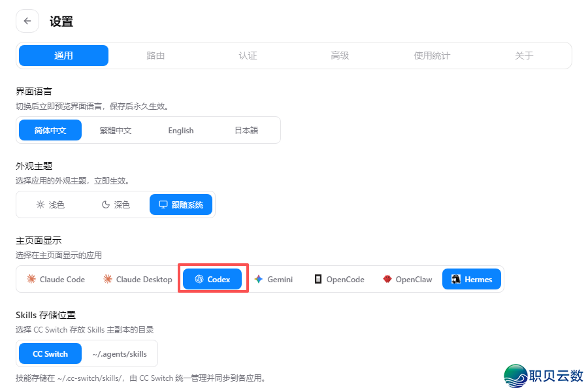Viewport: 588px width, 392px height.
Task: Click the Claude Desktop starburst icon
Action: [108, 279]
